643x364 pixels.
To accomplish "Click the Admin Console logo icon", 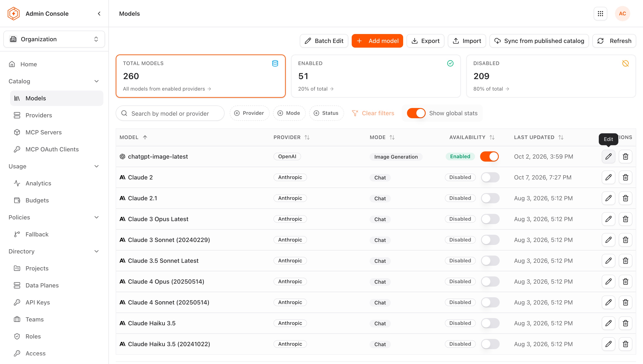I will (13, 13).
